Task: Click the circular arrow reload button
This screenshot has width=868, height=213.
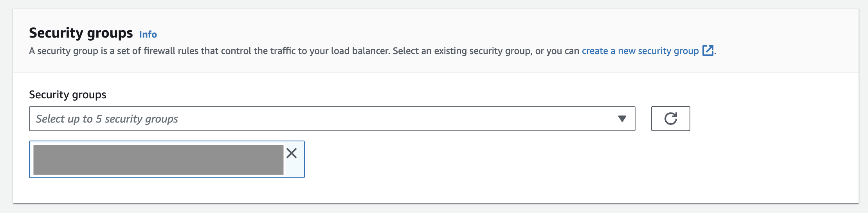Action: coord(670,119)
